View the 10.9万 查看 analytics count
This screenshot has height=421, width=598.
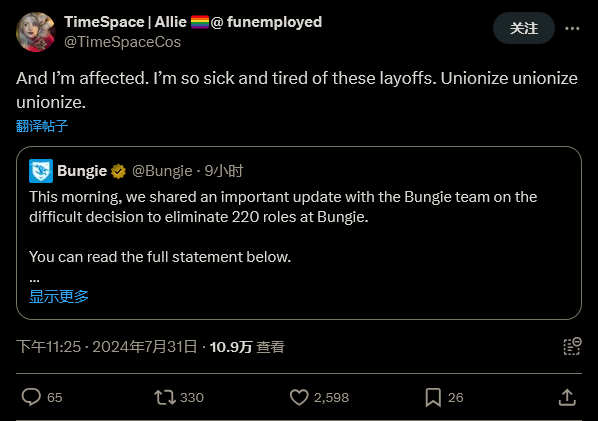[x=247, y=347]
